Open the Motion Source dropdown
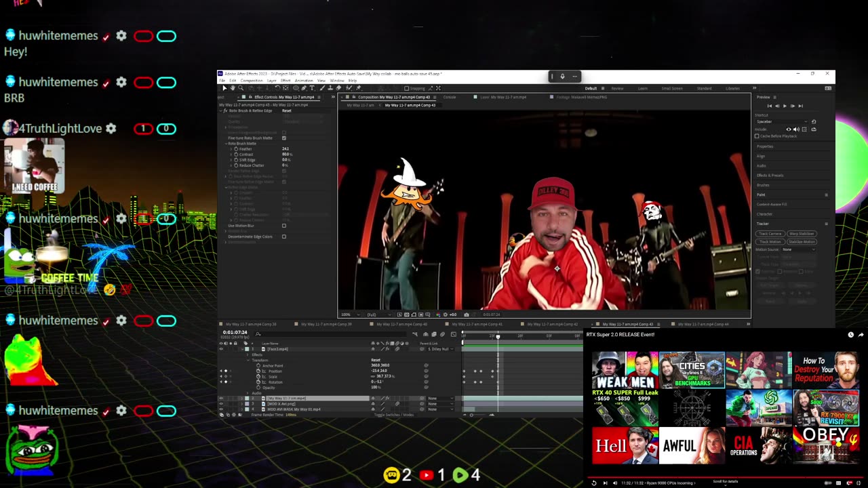The image size is (868, 488). pos(798,249)
